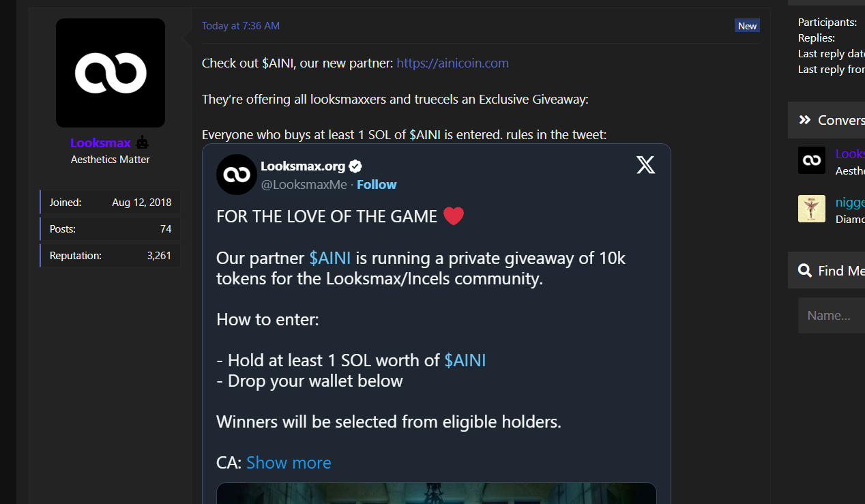Click the Find Member magnifier icon

pyautogui.click(x=804, y=271)
